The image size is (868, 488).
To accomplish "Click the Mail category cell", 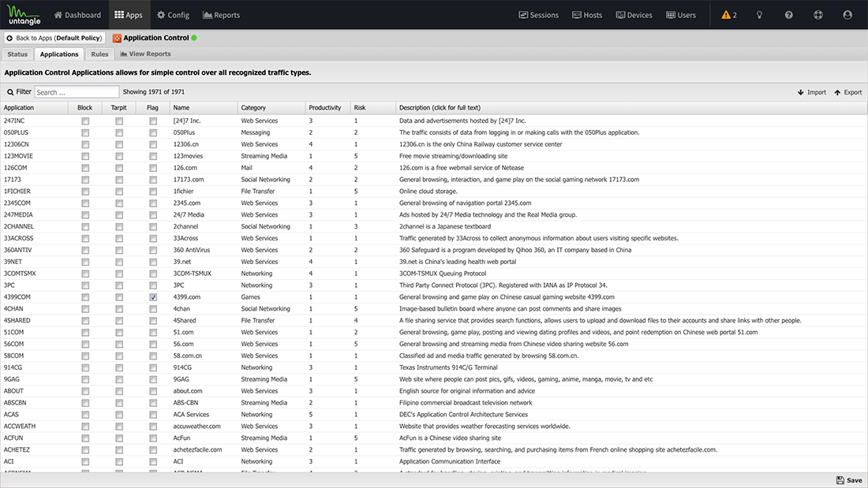I will click(x=247, y=168).
